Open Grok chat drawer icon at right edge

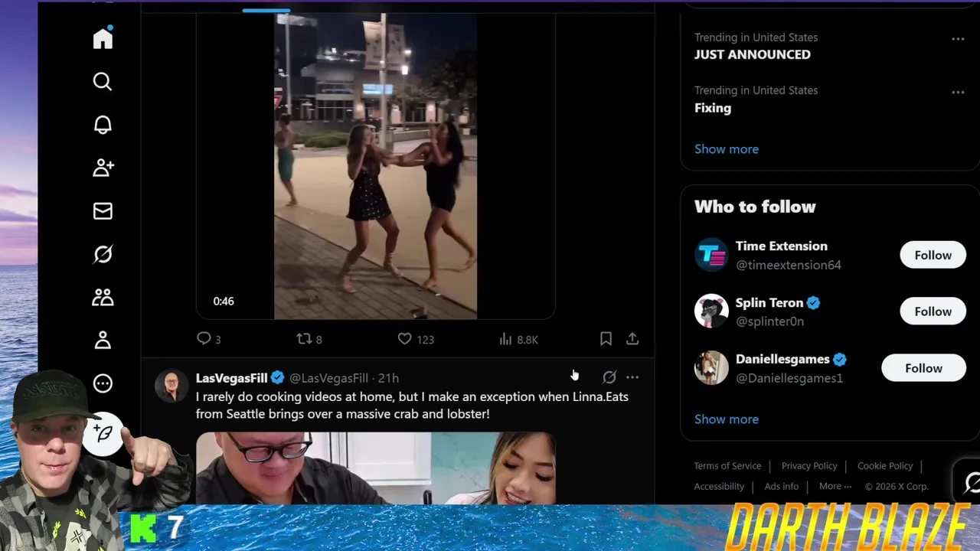click(971, 483)
